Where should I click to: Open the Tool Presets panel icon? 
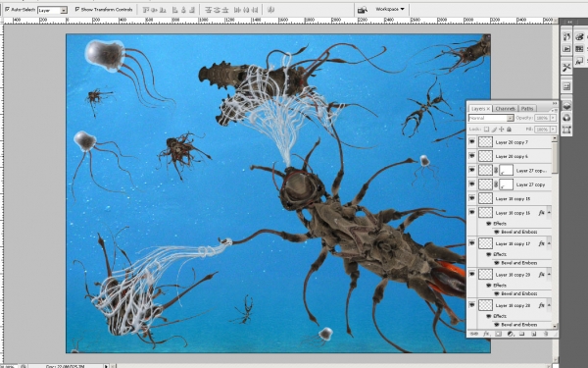coord(566,68)
